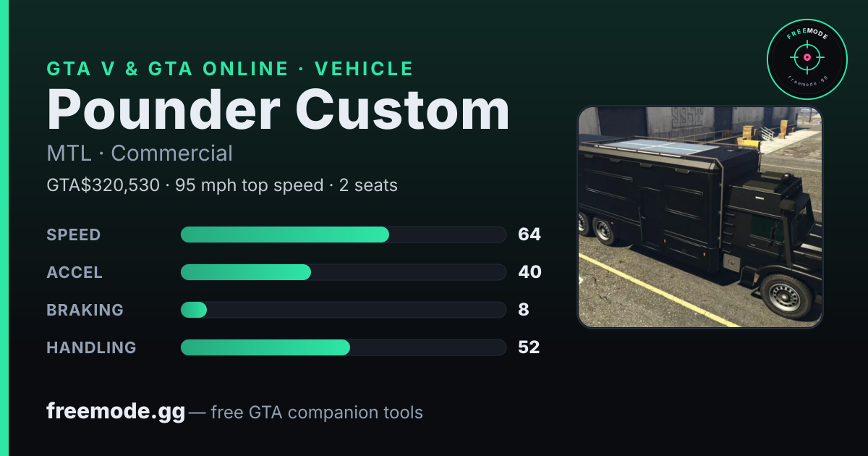This screenshot has width=868, height=456.
Task: Click the HANDLING label
Action: (91, 347)
